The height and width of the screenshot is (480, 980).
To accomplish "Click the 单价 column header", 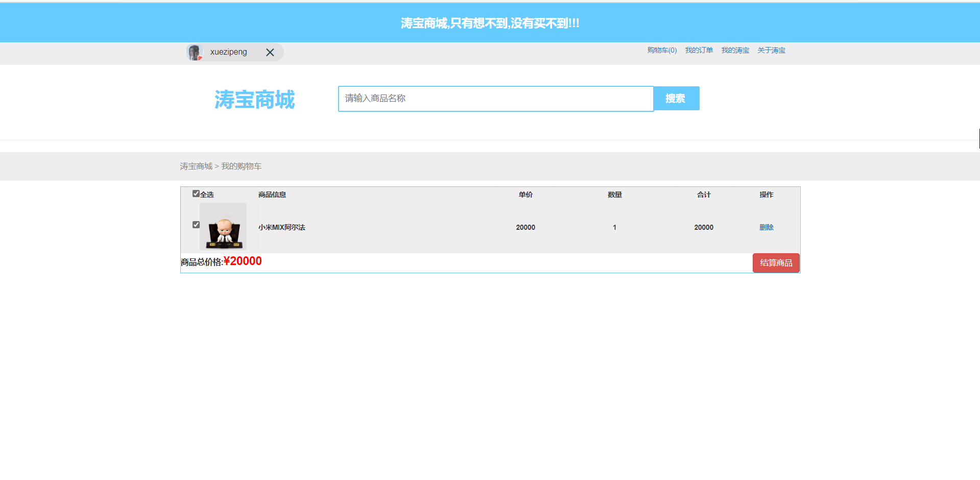I will 525,195.
